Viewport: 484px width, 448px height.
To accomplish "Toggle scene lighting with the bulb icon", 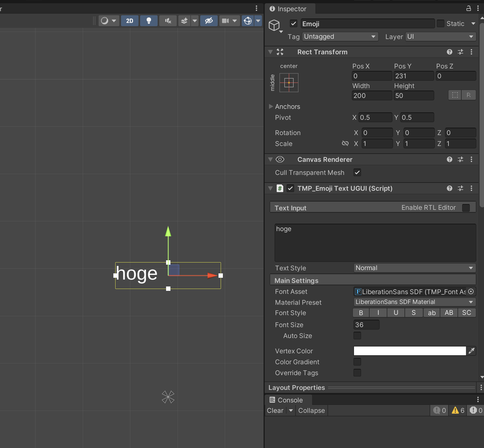I will [149, 21].
